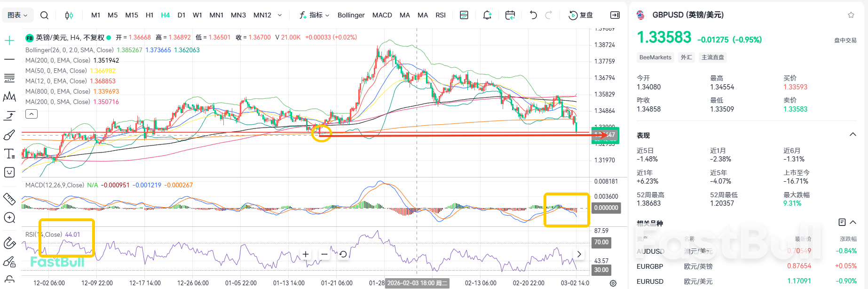Click the chart zoom-out minus control
The height and width of the screenshot is (289, 868).
click(324, 254)
